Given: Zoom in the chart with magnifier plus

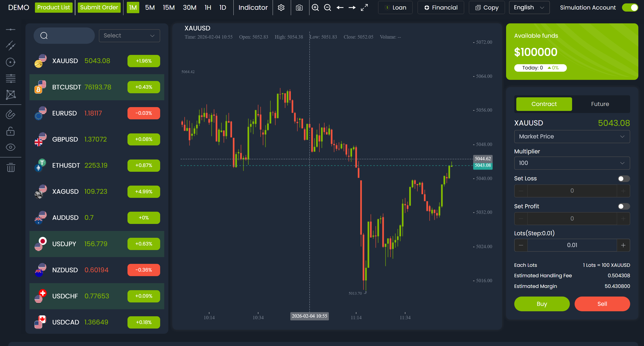Looking at the screenshot, I should [x=315, y=7].
